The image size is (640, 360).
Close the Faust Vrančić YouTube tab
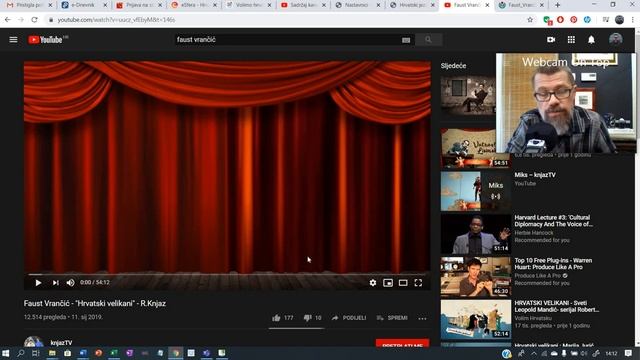click(x=487, y=5)
